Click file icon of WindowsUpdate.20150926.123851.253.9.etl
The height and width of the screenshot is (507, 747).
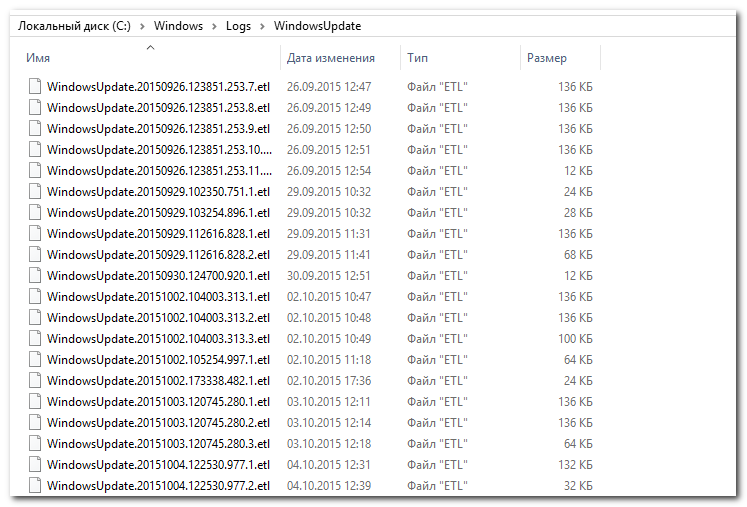pyautogui.click(x=35, y=128)
